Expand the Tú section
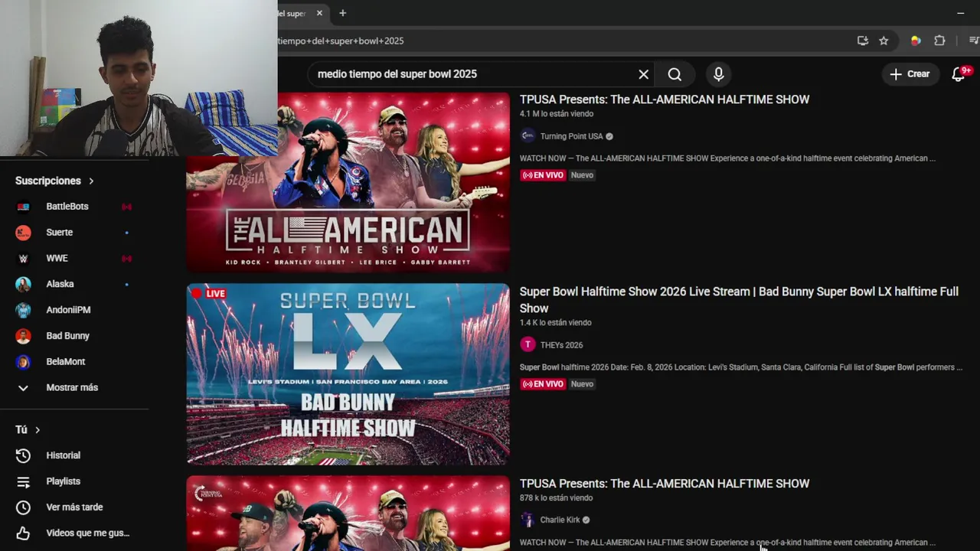Viewport: 980px width, 551px height. pyautogui.click(x=28, y=430)
